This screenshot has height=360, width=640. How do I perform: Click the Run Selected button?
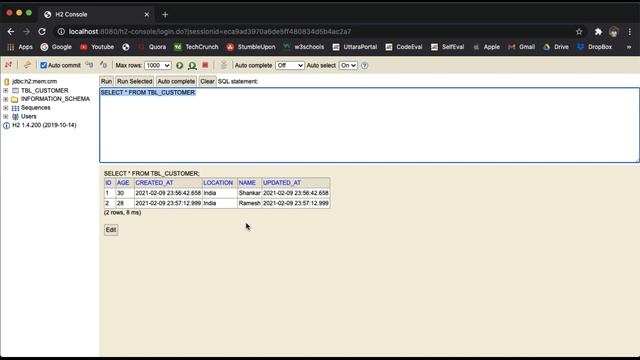point(134,81)
